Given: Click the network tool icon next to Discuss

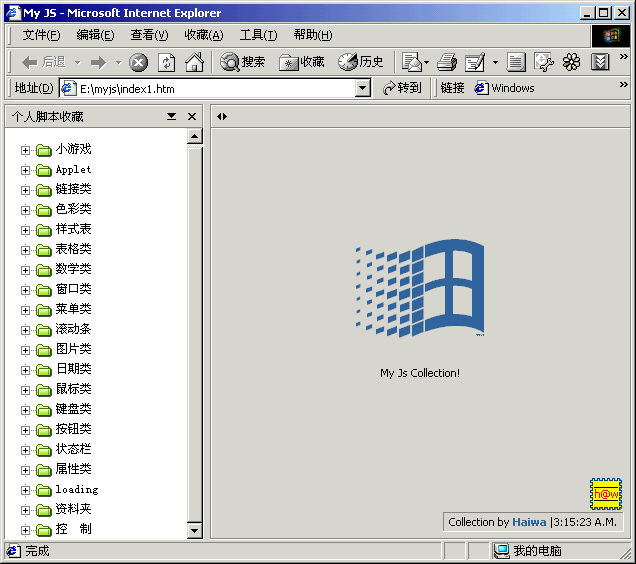Looking at the screenshot, I should (x=544, y=62).
